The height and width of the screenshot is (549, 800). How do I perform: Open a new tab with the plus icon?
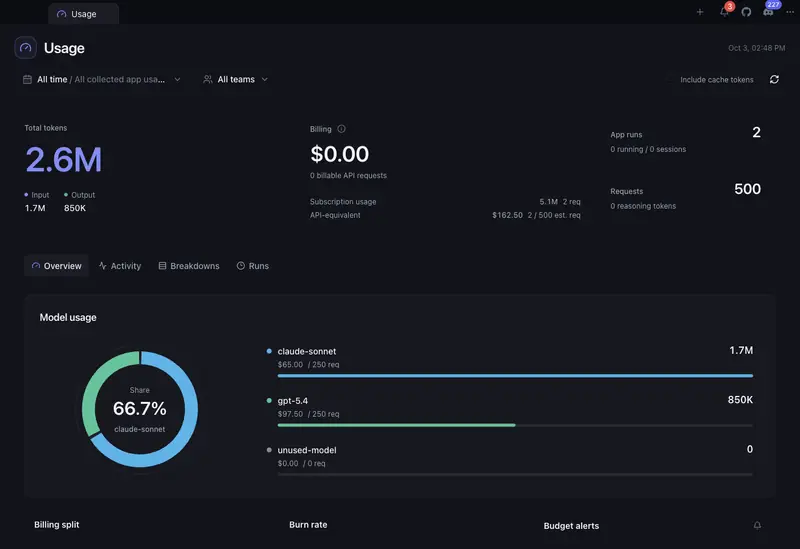700,12
